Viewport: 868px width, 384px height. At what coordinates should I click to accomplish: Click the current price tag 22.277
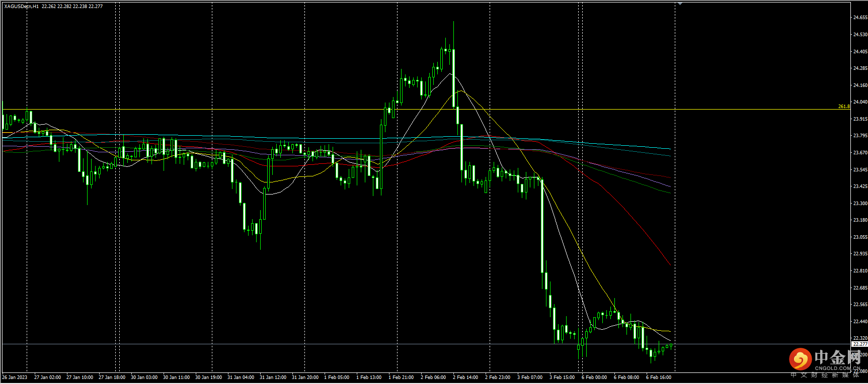(x=859, y=344)
